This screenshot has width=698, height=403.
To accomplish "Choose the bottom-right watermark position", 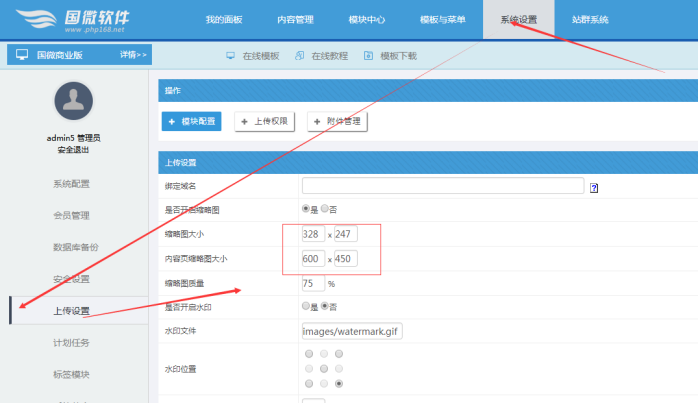I will (x=341, y=383).
